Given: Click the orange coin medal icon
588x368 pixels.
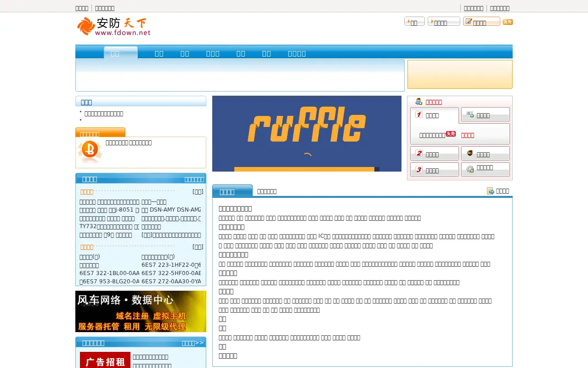Looking at the screenshot, I should 90,151.
